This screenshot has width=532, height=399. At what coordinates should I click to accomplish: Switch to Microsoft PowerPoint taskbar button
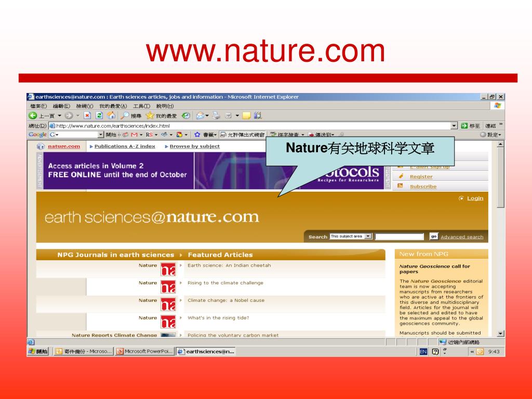pyautogui.click(x=145, y=352)
